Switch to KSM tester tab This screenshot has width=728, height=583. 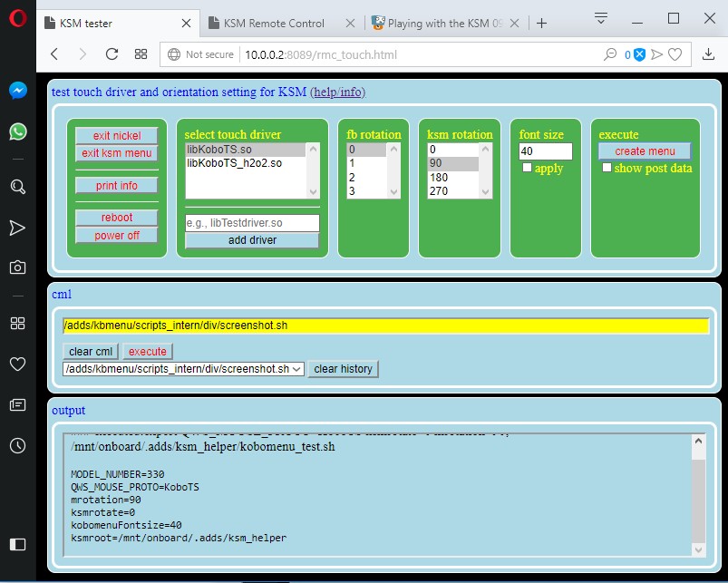pyautogui.click(x=119, y=24)
